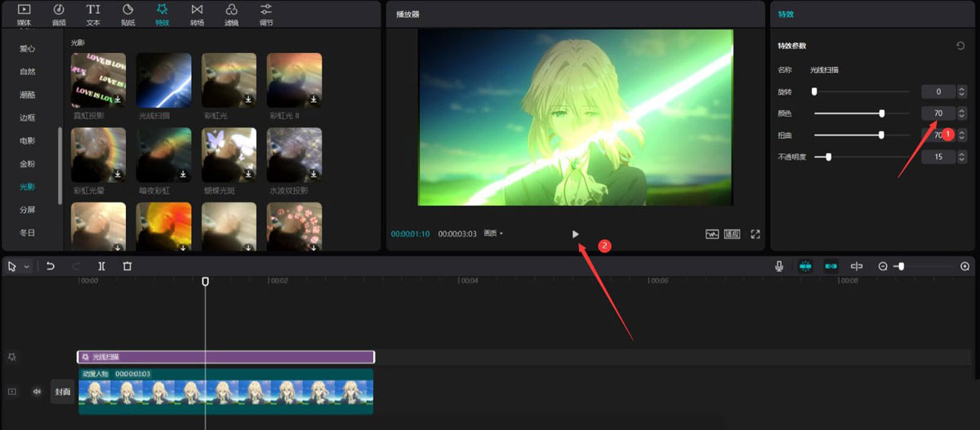Click zoom-in plus icon on timeline

(964, 266)
